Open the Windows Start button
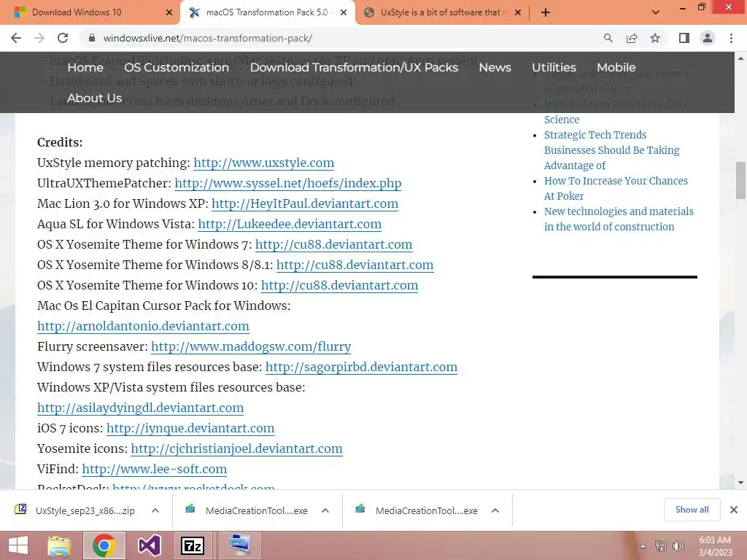Viewport: 747px width, 560px height. 18,545
